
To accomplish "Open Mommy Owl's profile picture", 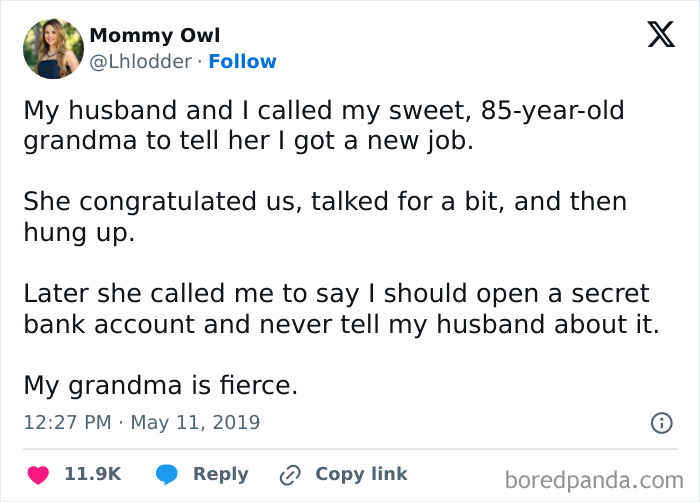I will (x=52, y=48).
